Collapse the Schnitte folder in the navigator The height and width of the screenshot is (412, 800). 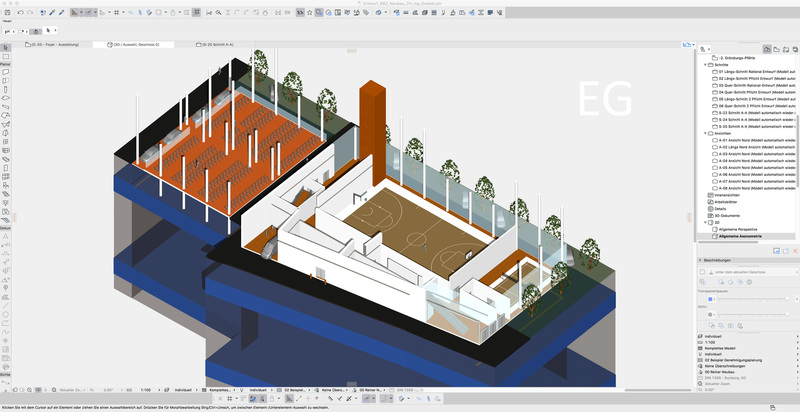[703, 64]
